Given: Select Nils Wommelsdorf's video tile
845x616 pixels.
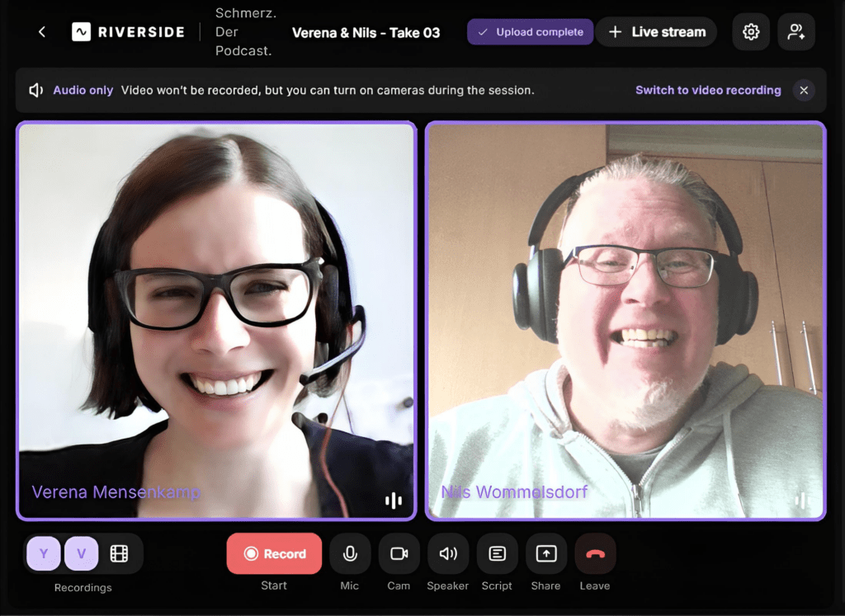Looking at the screenshot, I should (x=625, y=321).
